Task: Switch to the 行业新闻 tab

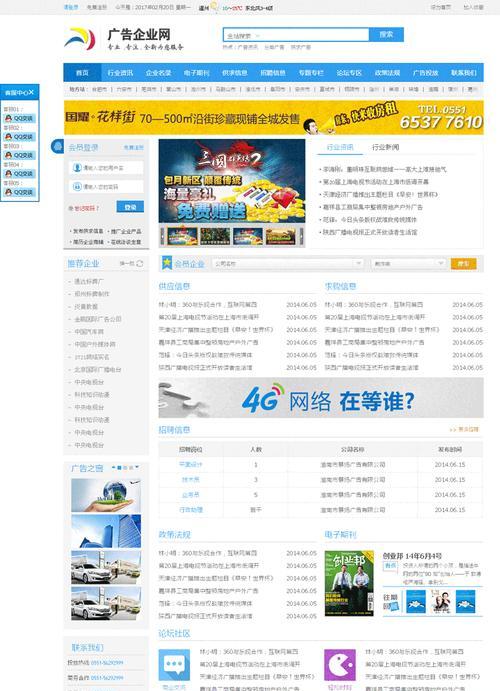Action: click(x=385, y=147)
